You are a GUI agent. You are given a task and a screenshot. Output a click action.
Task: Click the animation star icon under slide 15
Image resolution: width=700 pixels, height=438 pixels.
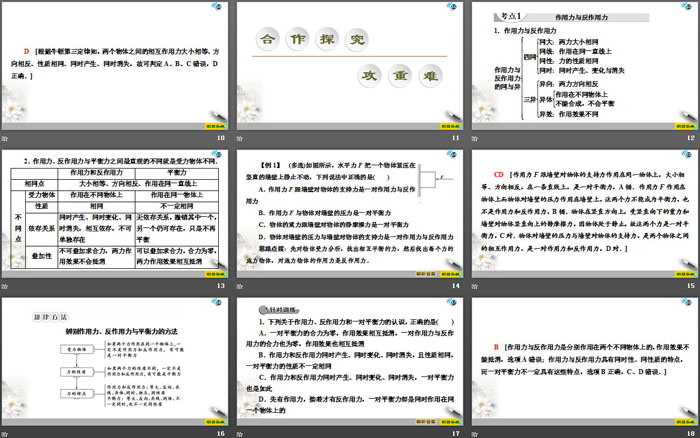[475, 286]
